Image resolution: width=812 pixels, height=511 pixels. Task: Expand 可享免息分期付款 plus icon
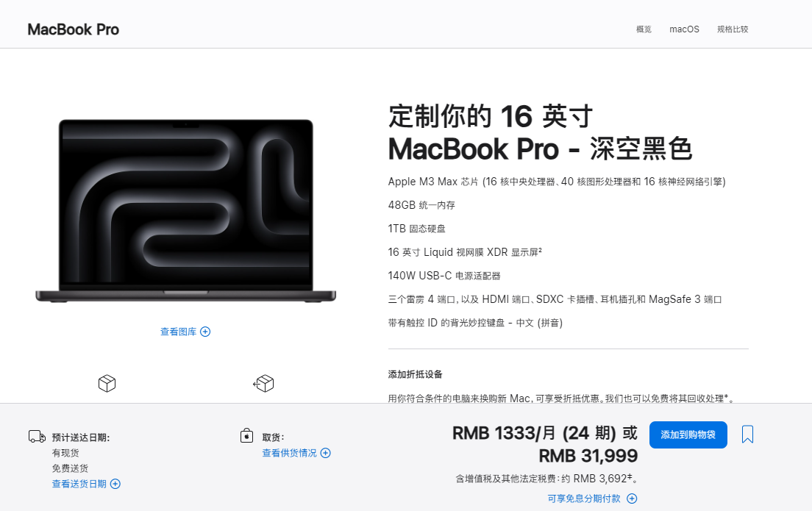(x=632, y=499)
